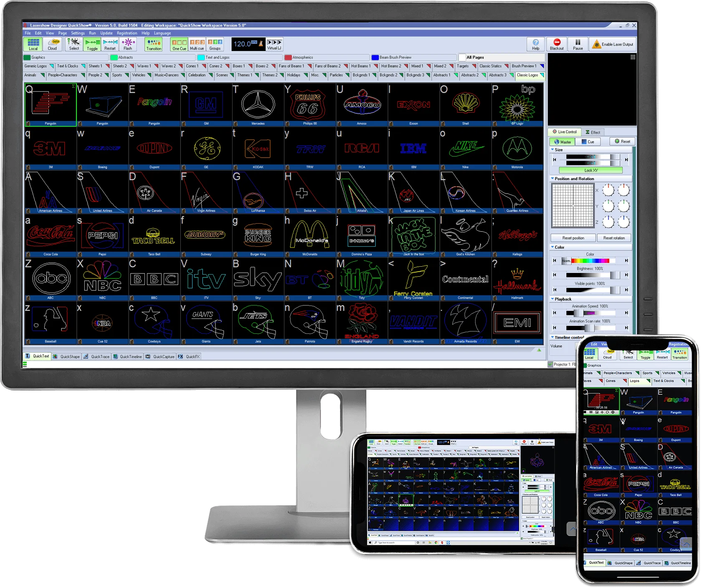Screen dimensions: 701x588
Task: Switch to Multi cue mode
Action: coord(197,44)
